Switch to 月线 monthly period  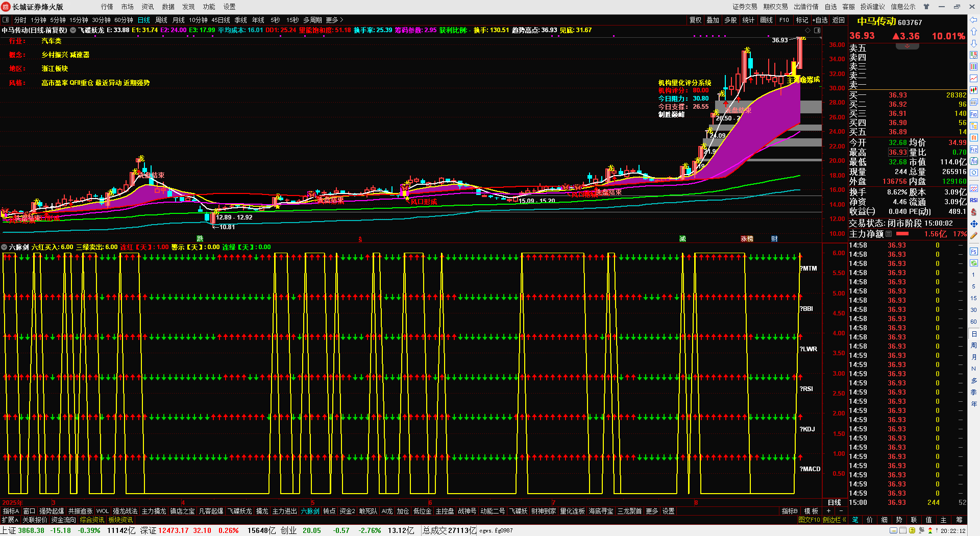[x=179, y=20]
